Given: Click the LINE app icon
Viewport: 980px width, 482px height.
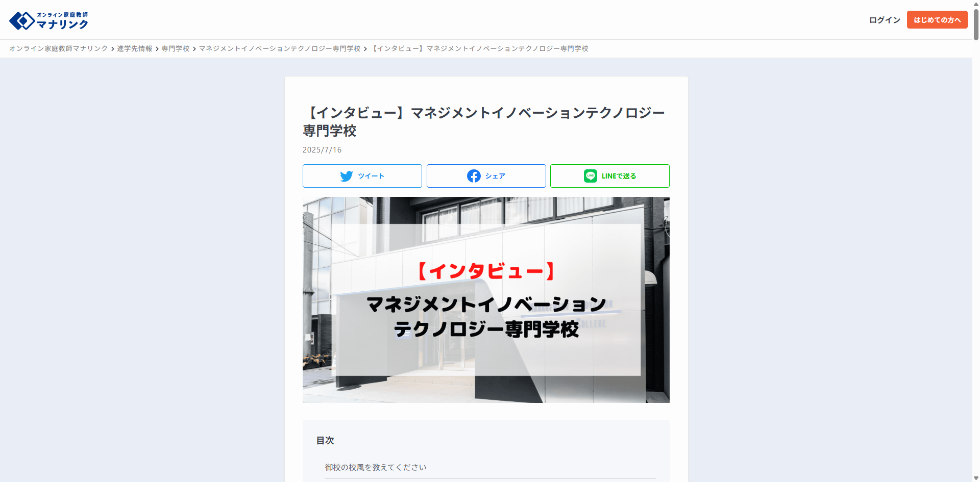Looking at the screenshot, I should click(x=591, y=175).
